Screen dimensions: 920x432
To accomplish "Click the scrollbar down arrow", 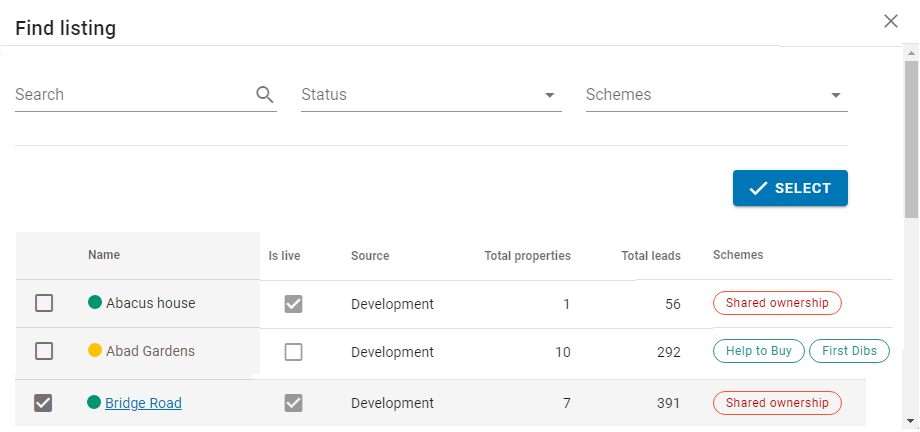I will pyautogui.click(x=911, y=420).
